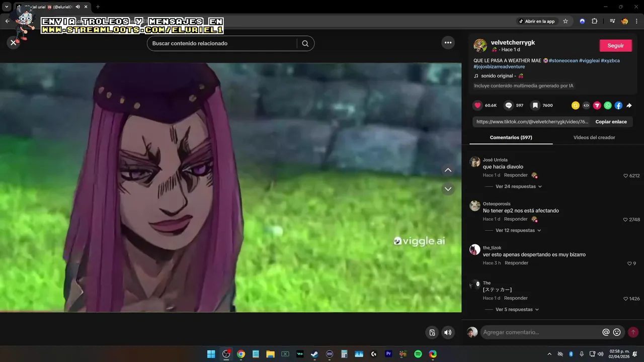Screen dimensions: 644x362
Task: Like the_tizok's comment
Action: (629, 263)
